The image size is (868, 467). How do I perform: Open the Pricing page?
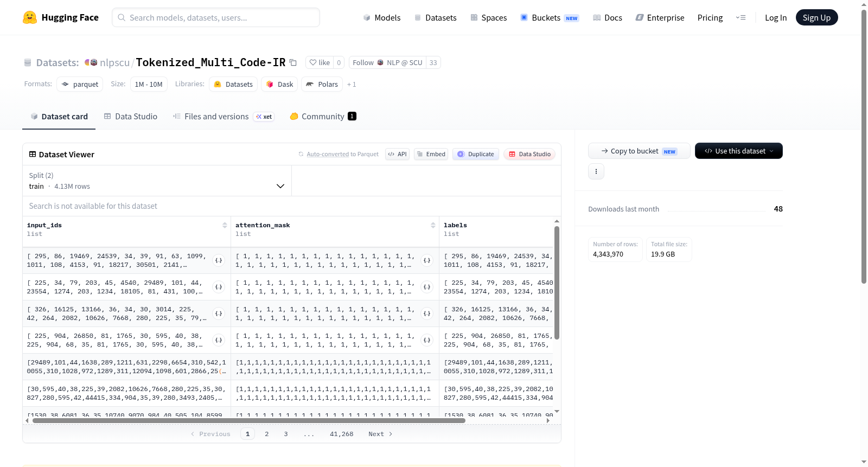pos(710,17)
